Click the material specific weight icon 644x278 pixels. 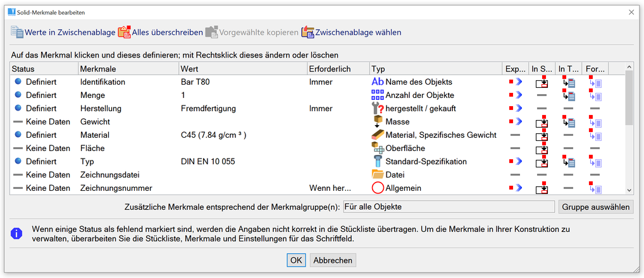[378, 135]
